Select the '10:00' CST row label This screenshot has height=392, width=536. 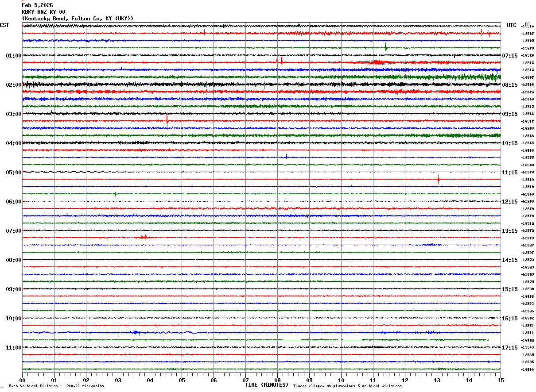pos(14,318)
